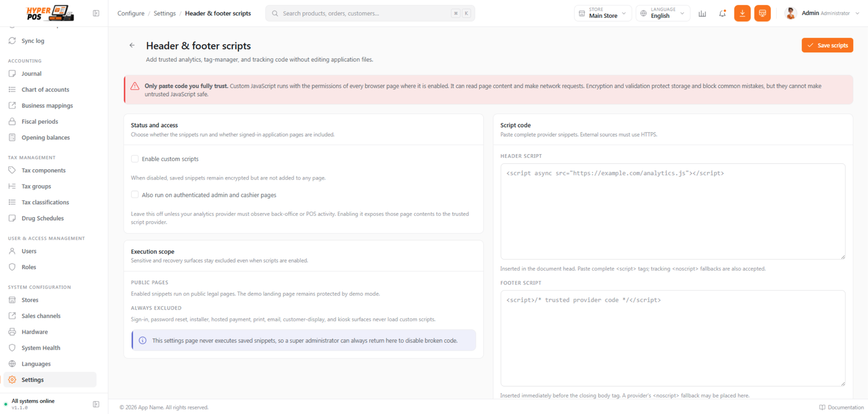This screenshot has width=868, height=414.
Task: Open the Language English dropdown
Action: coord(663,13)
